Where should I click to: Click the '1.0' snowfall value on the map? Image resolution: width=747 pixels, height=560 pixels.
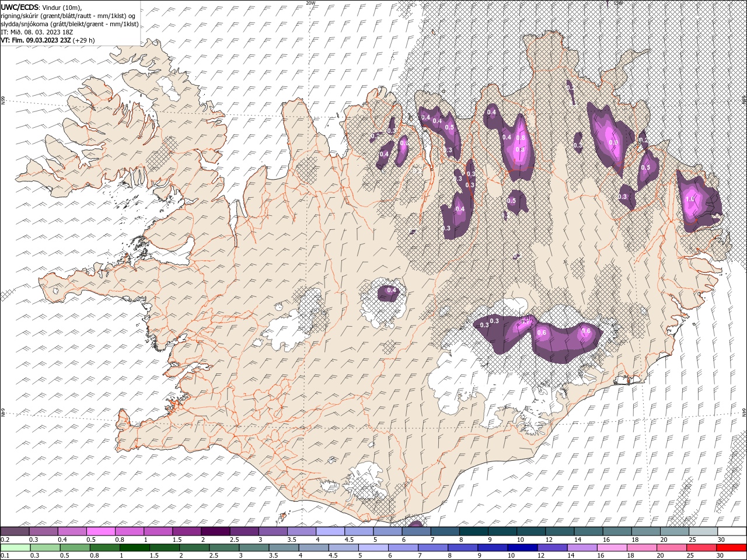(x=690, y=199)
